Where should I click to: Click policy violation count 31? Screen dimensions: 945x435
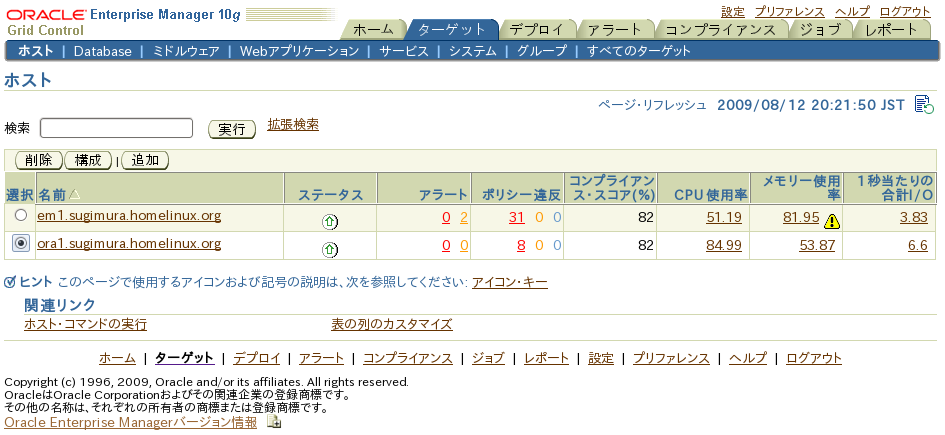click(516, 218)
